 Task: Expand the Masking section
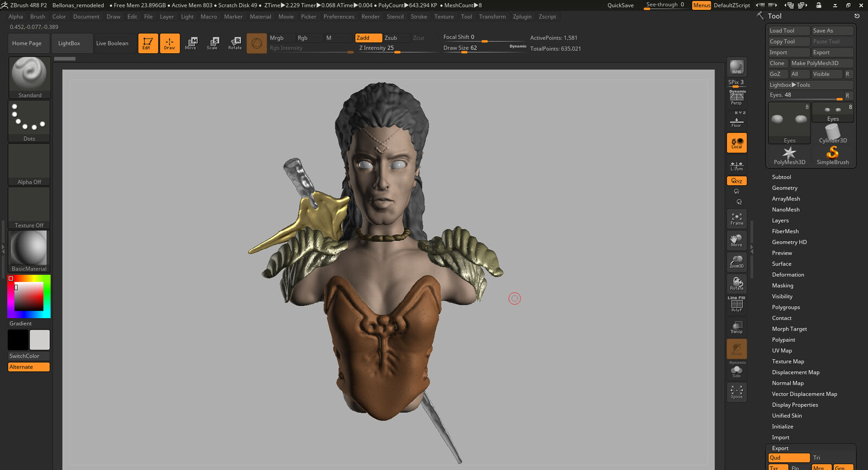click(x=782, y=286)
